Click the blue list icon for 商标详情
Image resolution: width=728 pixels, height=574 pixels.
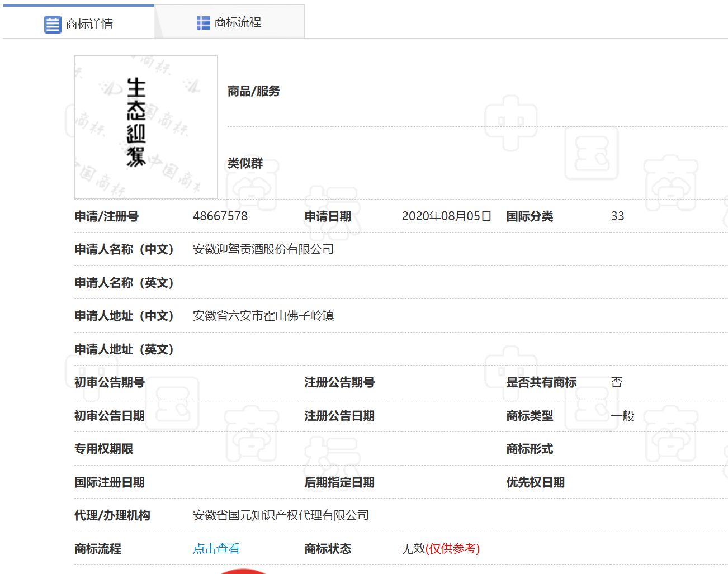[x=52, y=24]
